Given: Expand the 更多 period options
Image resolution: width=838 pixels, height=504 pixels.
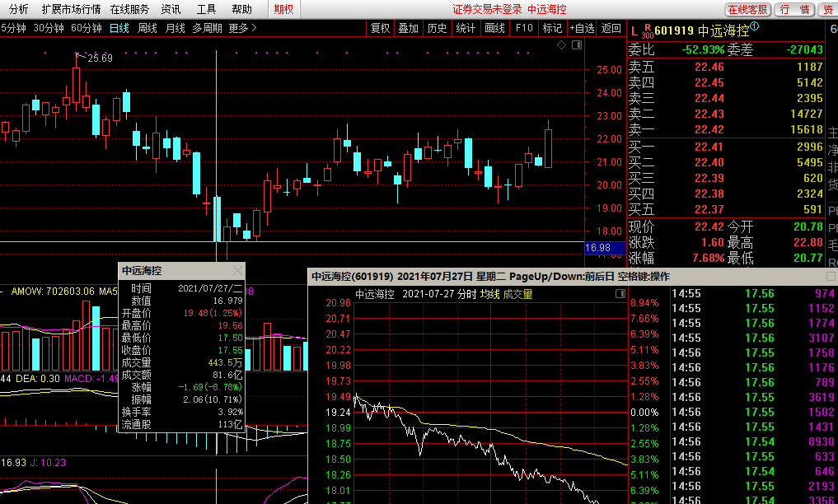Looking at the screenshot, I should pos(242,28).
